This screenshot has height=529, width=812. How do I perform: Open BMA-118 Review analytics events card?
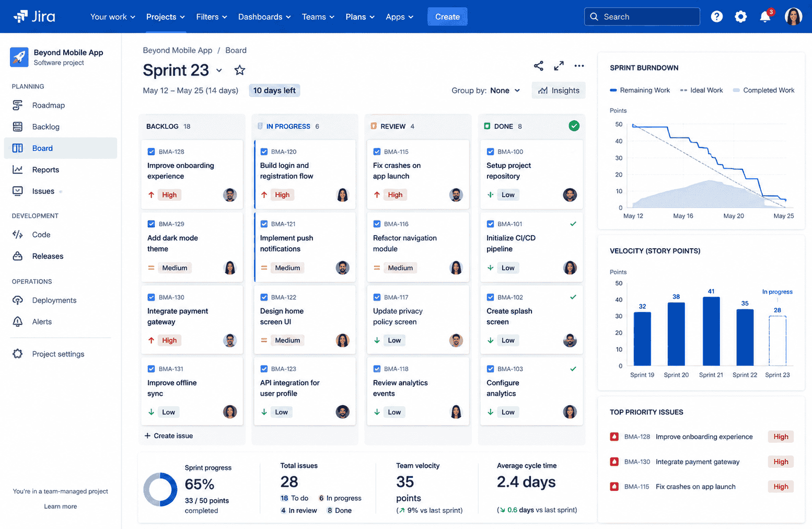(x=417, y=390)
